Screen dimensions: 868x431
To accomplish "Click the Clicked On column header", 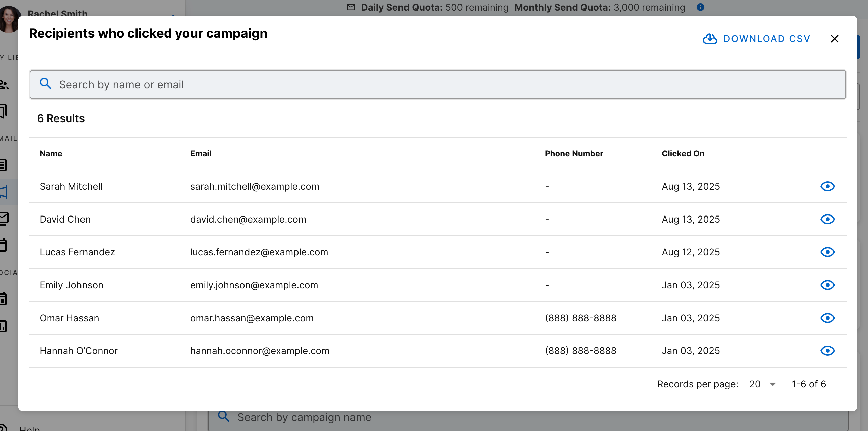I will pyautogui.click(x=683, y=153).
